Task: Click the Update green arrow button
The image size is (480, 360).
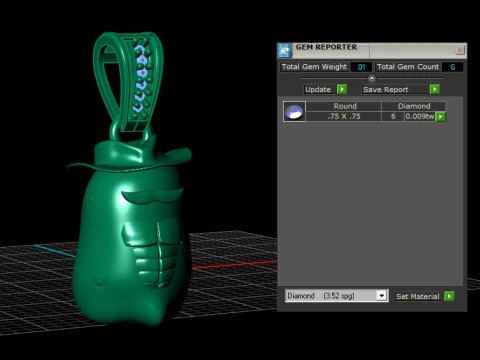Action: pos(342,89)
